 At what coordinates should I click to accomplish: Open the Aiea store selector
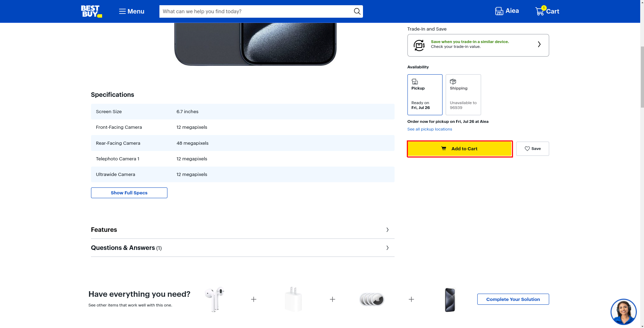(x=507, y=11)
